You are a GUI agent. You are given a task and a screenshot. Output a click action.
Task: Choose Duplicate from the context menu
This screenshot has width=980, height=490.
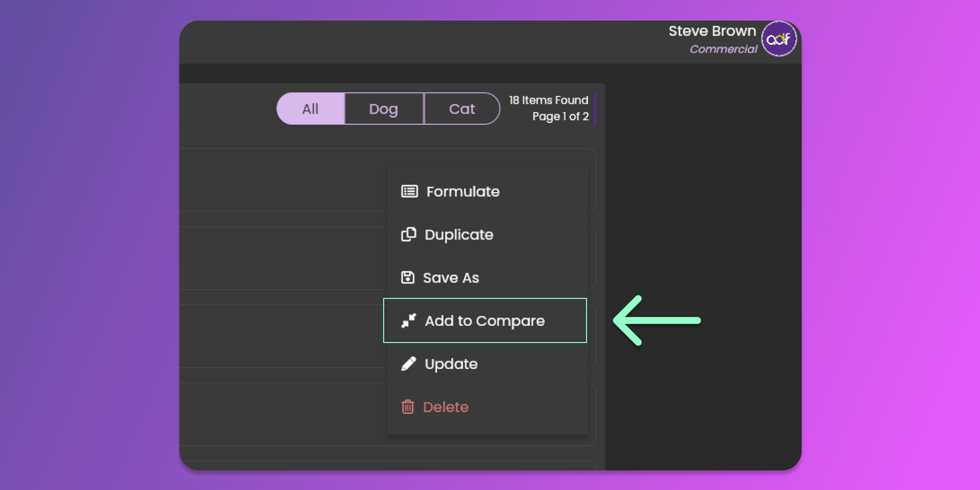point(459,235)
